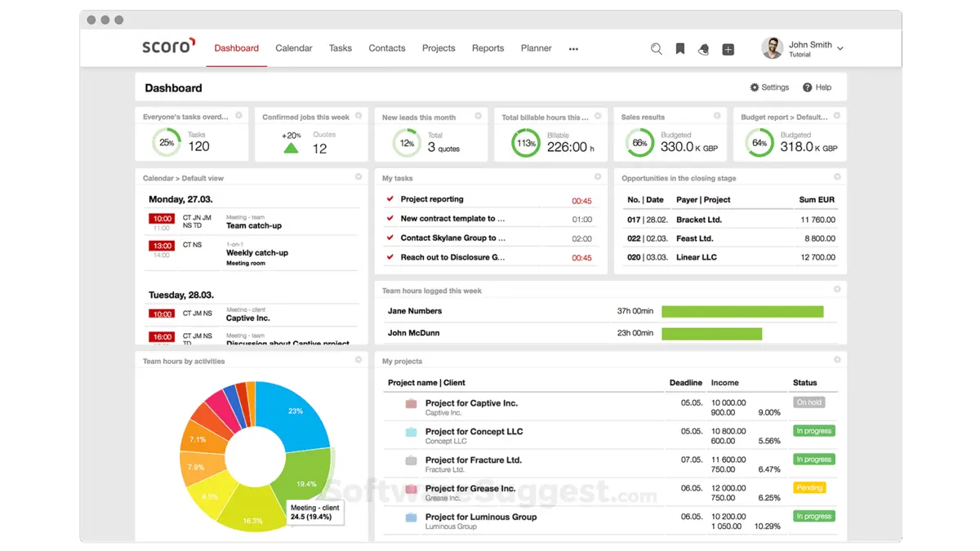Click 16:00 badge on Tuesday calendar
980x551 pixels.
(x=162, y=336)
